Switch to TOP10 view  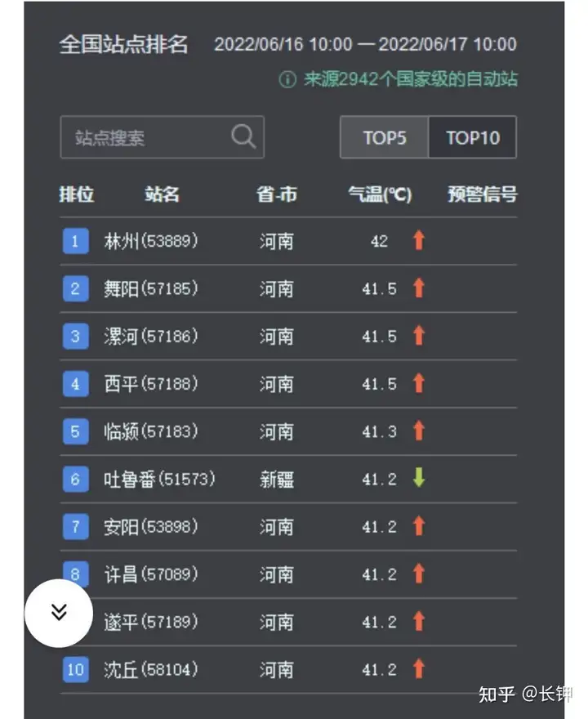[473, 137]
